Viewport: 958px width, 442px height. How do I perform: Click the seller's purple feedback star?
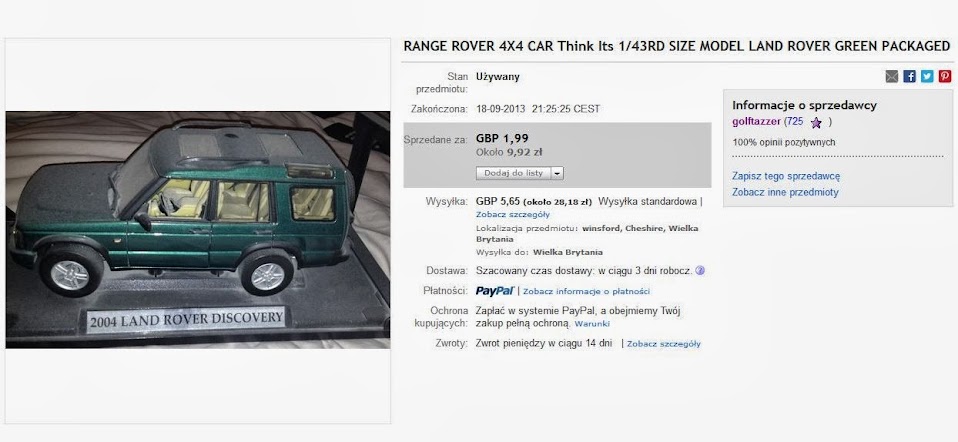pos(816,123)
